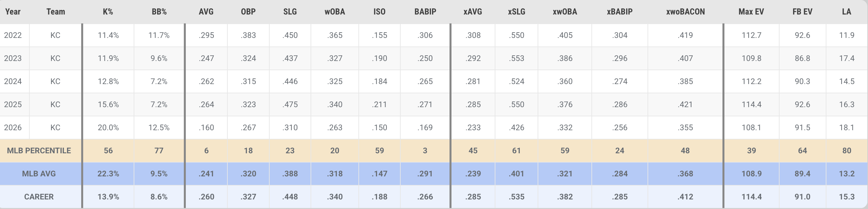This screenshot has height=209, width=868.
Task: Click the Year column header
Action: tap(13, 12)
